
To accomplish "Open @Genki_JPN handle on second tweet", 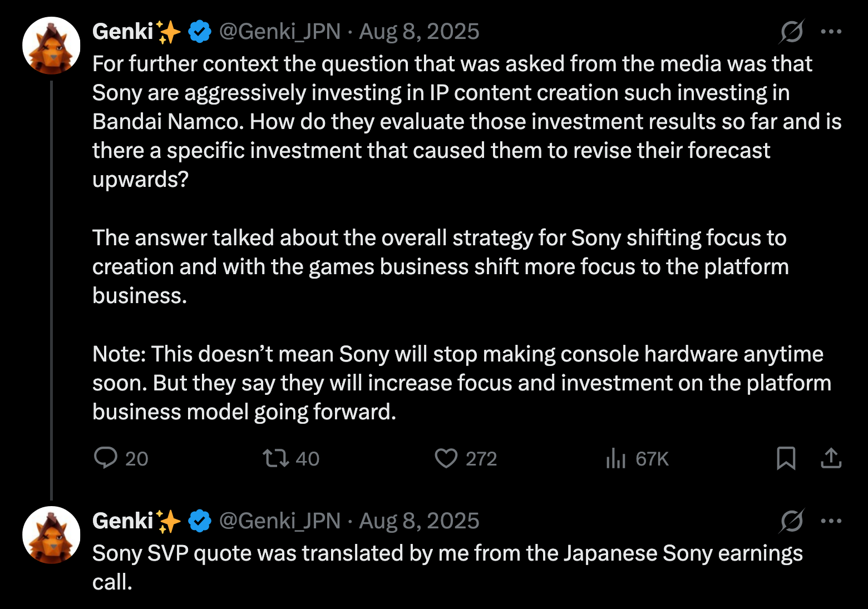I will coord(280,521).
